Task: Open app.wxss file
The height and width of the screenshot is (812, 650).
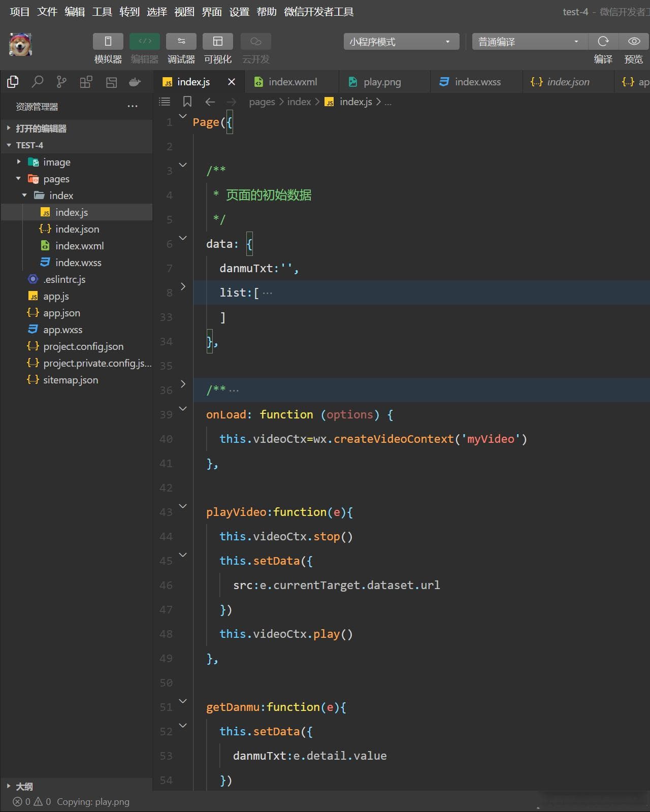Action: (x=76, y=330)
